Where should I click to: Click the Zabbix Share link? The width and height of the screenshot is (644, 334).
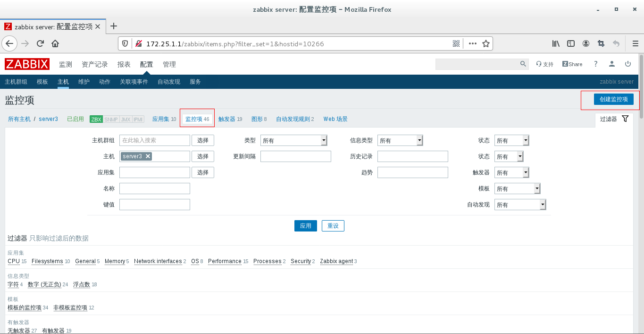(572, 64)
